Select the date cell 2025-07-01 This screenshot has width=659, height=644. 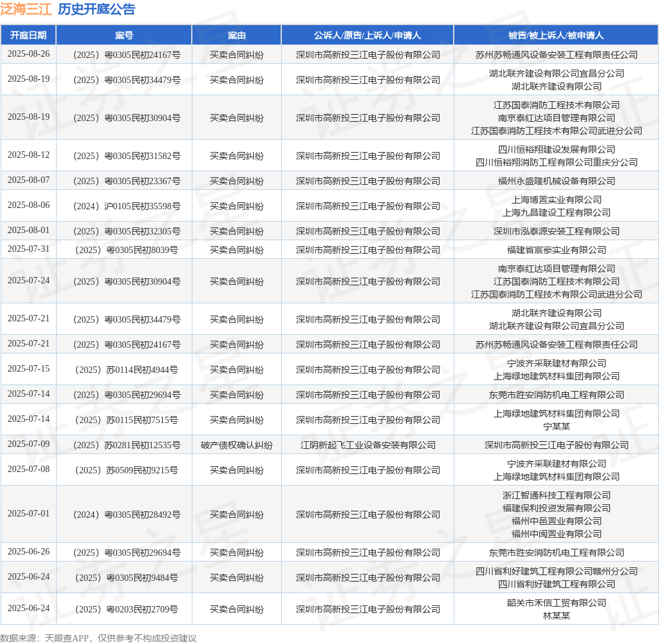pos(28,514)
